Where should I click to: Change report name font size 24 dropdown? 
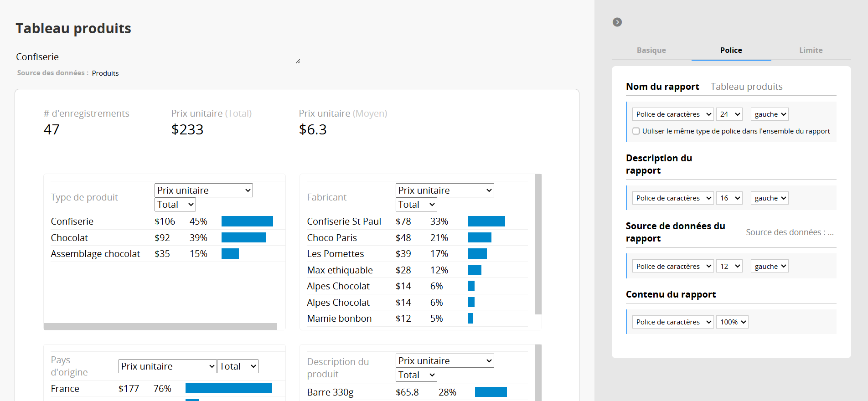pyautogui.click(x=729, y=114)
